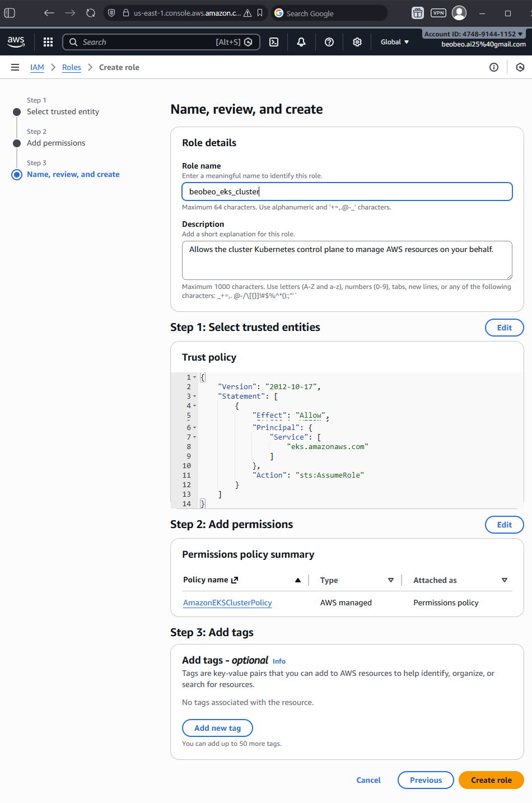This screenshot has width=532, height=803.
Task: Open the AWS support help icon
Action: tap(329, 42)
